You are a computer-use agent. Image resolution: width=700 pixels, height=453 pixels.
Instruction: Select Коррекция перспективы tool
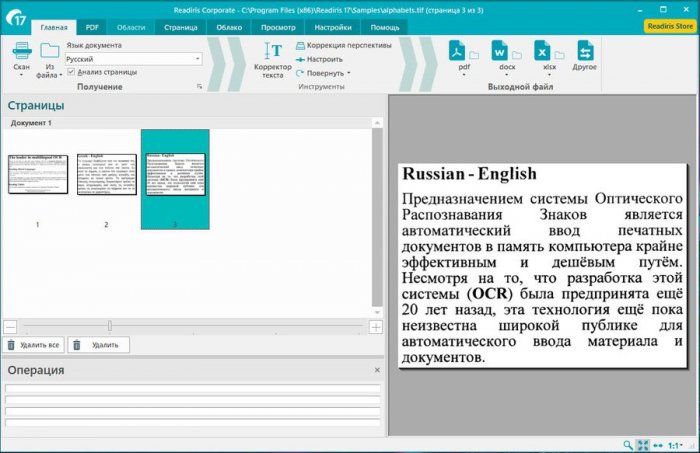pyautogui.click(x=344, y=45)
